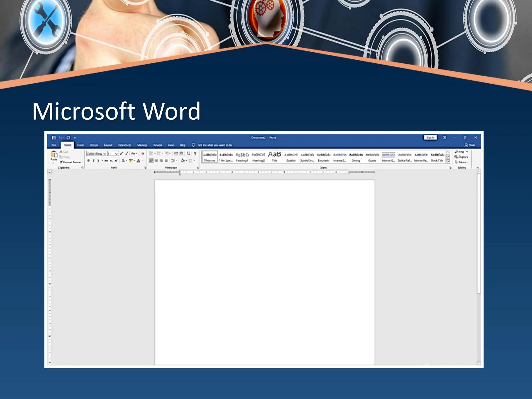Apply the Heading 1 style
532x399 pixels.
[x=242, y=157]
